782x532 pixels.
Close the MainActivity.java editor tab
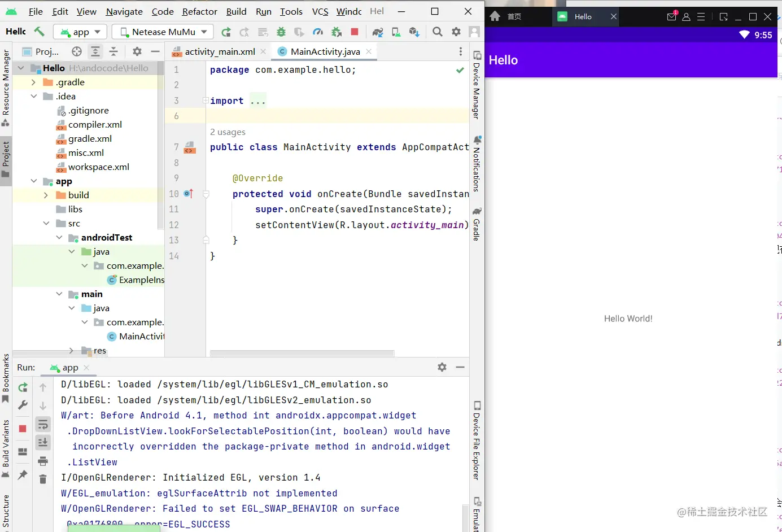369,51
